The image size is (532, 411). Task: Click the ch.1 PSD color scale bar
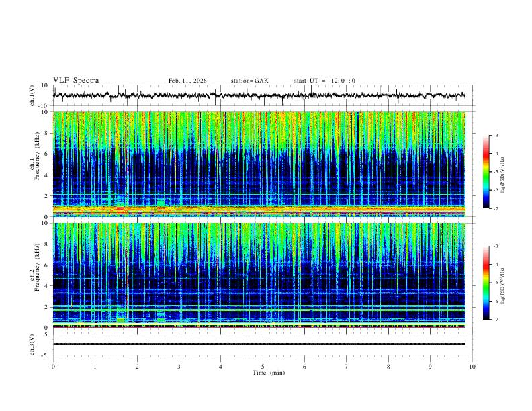pos(486,172)
